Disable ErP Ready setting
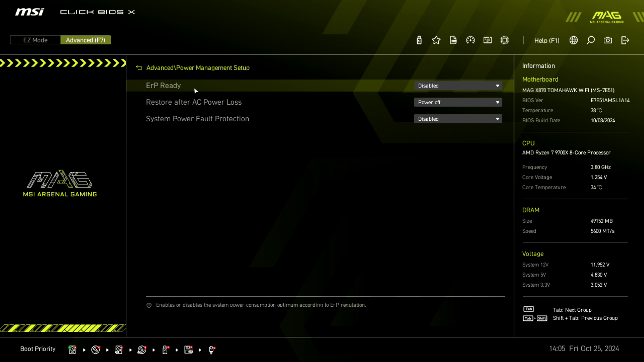The height and width of the screenshot is (362, 644). 458,86
